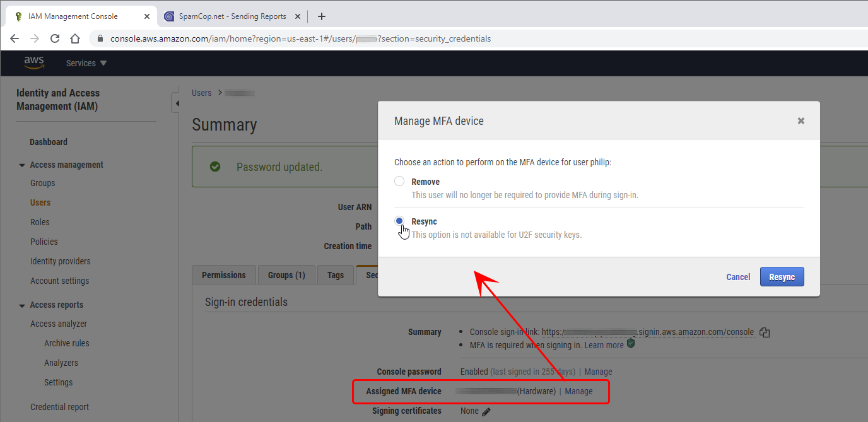Select the Resync radio option
The image size is (868, 422).
(399, 221)
